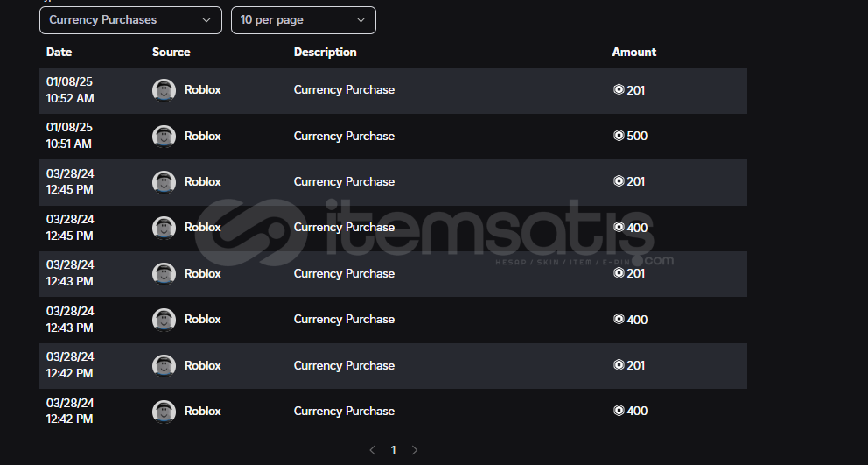Click Robux icon in 12:42 PM 201 row
The height and width of the screenshot is (465, 868).
point(619,364)
